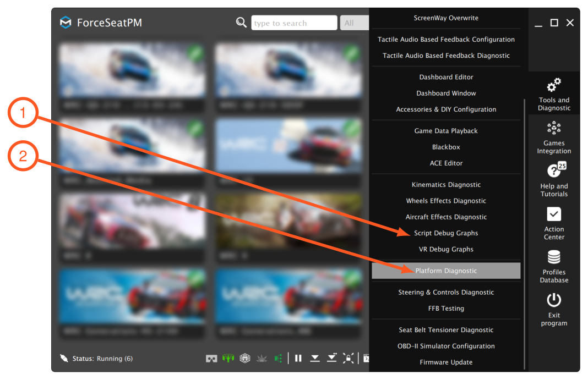Viewport: 588px width, 380px height.
Task: Open Tools and Diagnostic gears icon
Action: 554,85
